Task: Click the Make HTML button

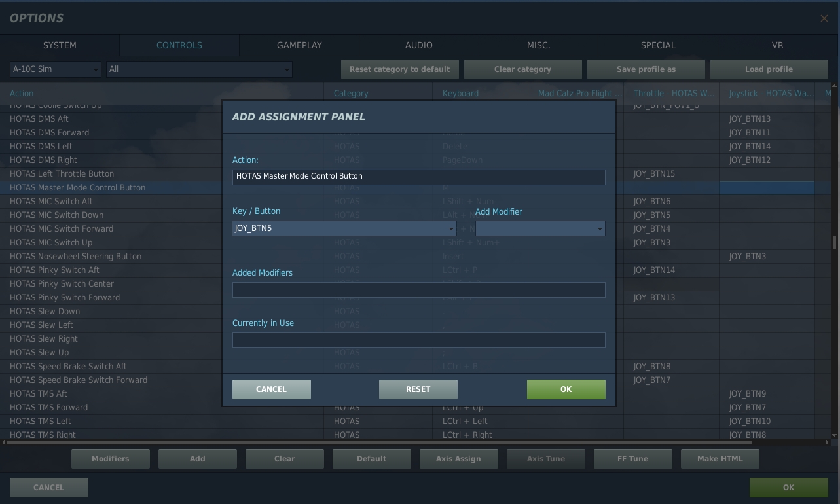Action: pyautogui.click(x=720, y=459)
